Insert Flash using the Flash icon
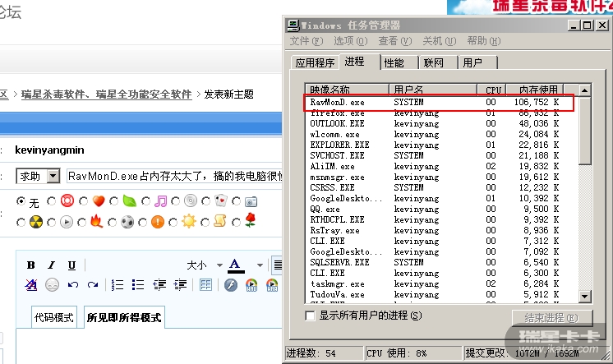 pyautogui.click(x=231, y=285)
